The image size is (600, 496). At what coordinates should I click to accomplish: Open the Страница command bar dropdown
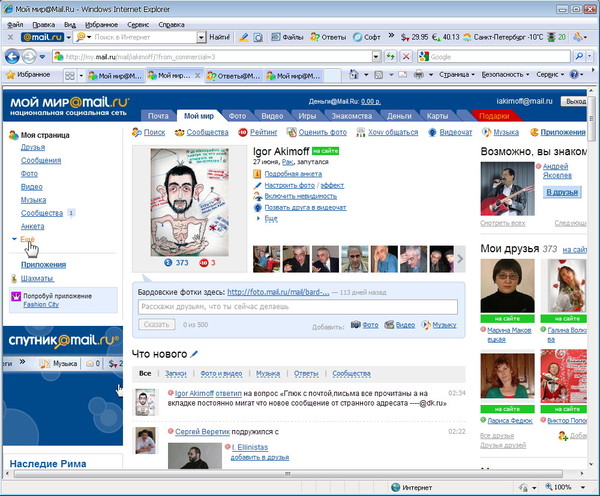coord(457,75)
